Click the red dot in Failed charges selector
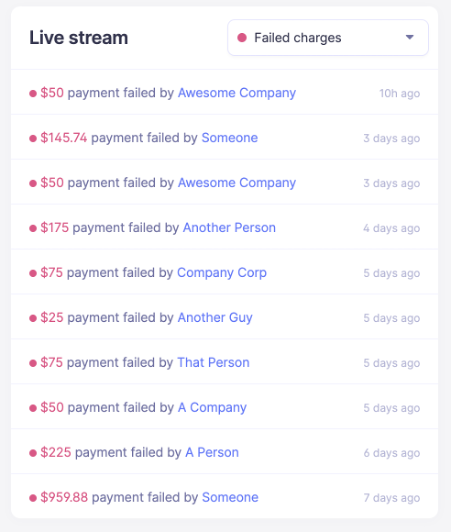452x532 pixels. [x=242, y=37]
